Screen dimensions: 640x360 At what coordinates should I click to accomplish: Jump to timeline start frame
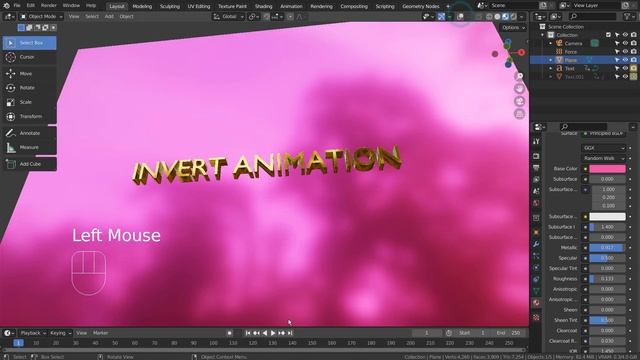click(x=248, y=333)
